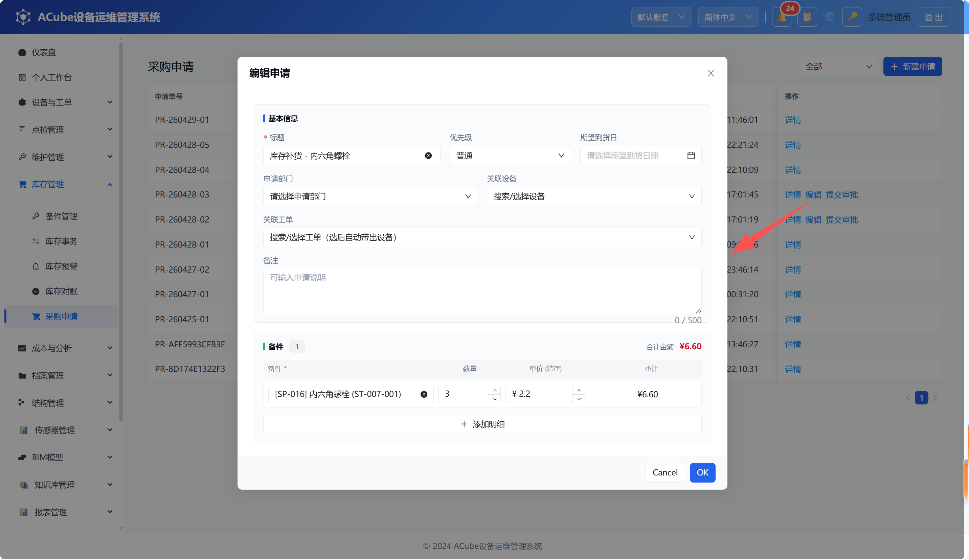This screenshot has height=560, width=969.
Task: Click 添加明细 to add a line
Action: (x=482, y=424)
